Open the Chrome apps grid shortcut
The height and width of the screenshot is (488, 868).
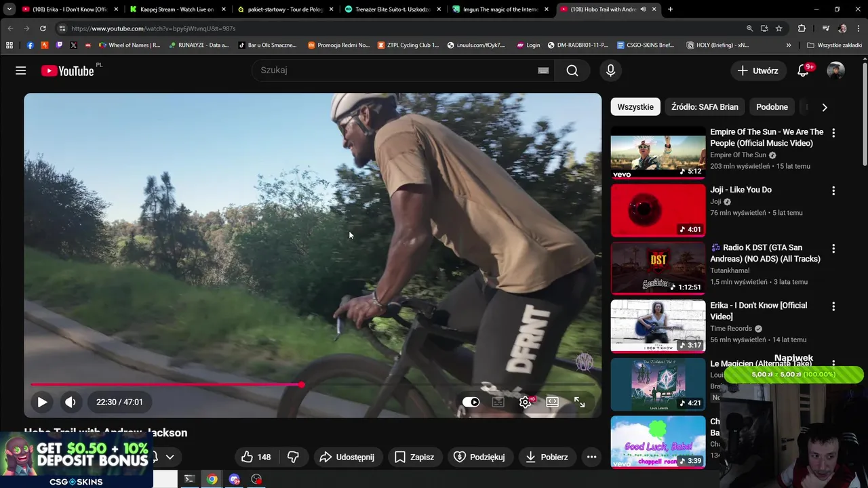9,45
